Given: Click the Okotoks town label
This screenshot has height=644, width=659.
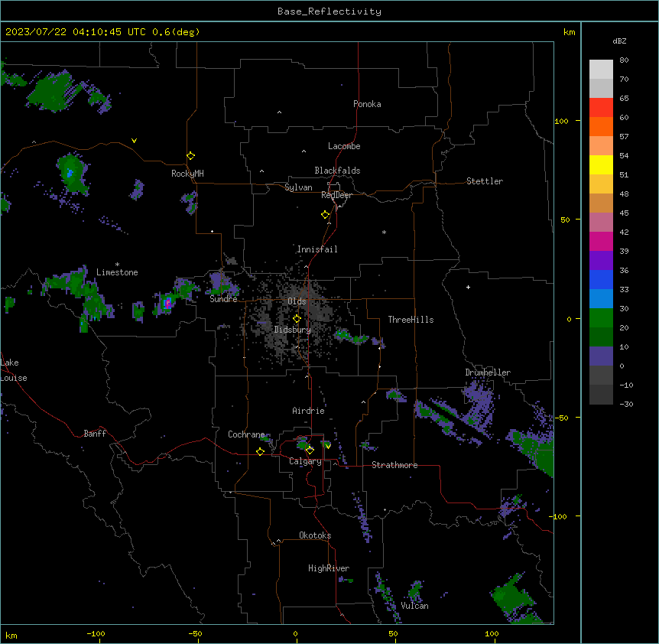Looking at the screenshot, I should tap(315, 535).
